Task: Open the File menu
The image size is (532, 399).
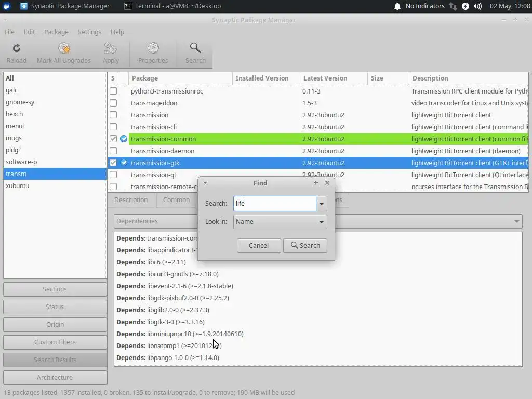Action: tap(9, 32)
